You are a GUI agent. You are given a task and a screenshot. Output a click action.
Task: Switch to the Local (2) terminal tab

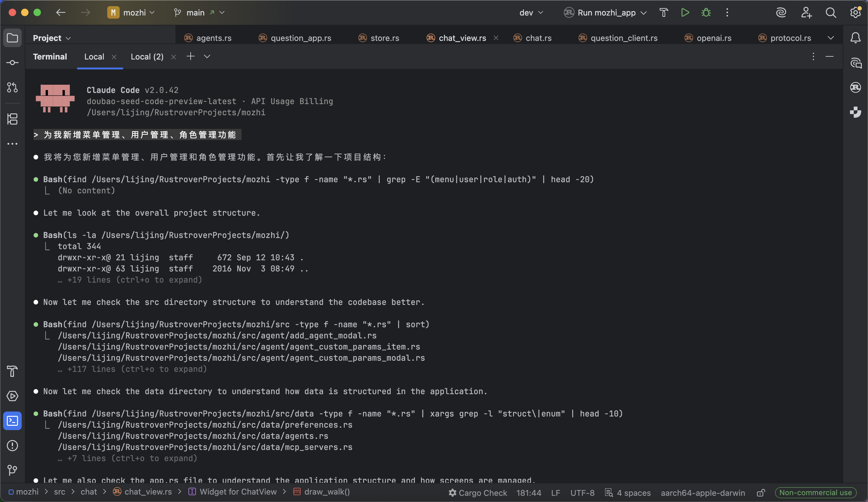pos(147,57)
